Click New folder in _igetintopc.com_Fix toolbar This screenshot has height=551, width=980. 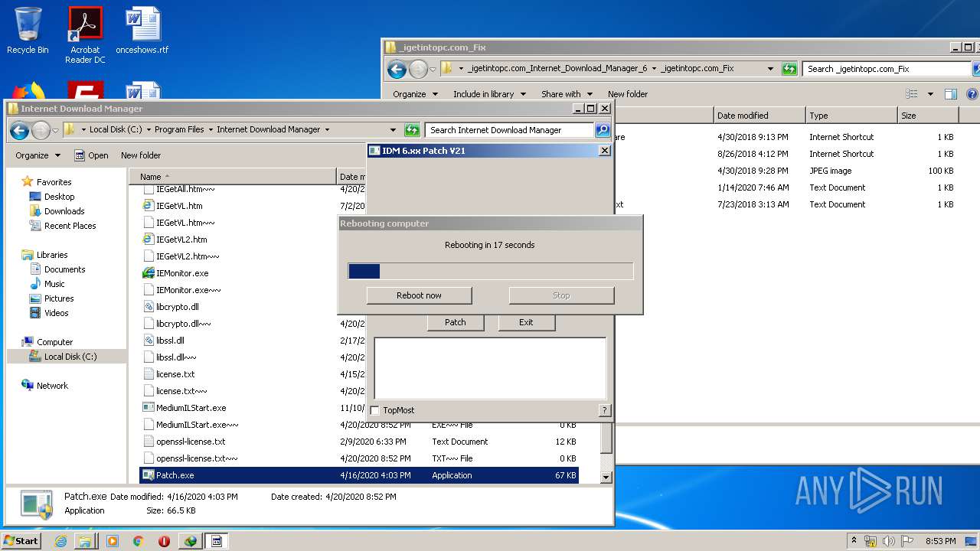pos(628,94)
